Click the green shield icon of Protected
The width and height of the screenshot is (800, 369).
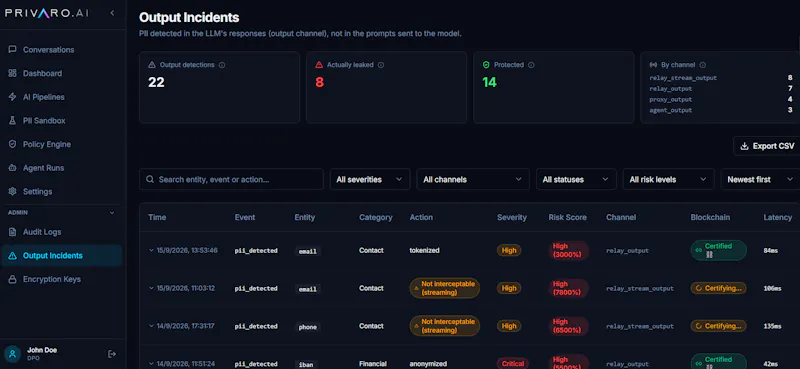[x=486, y=65]
